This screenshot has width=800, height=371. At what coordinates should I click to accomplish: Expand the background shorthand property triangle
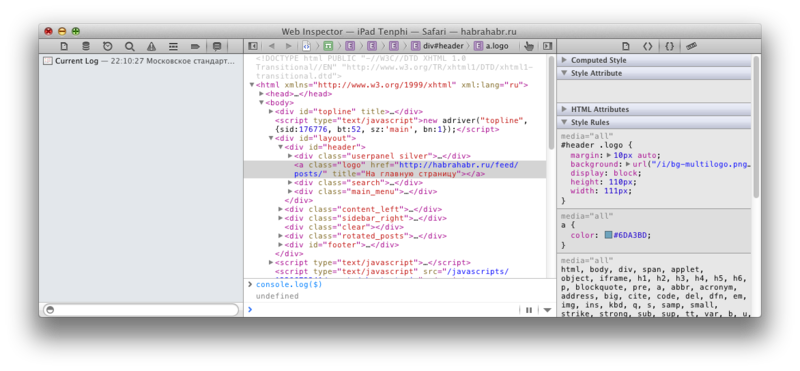[x=628, y=164]
